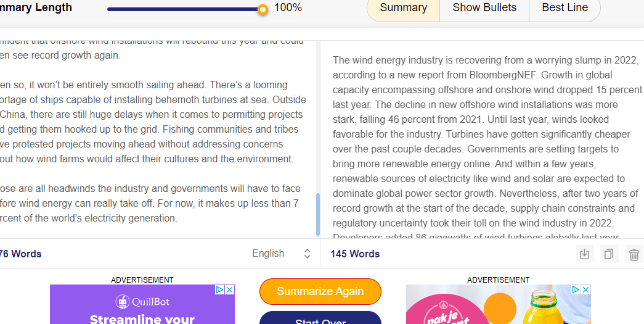Open the English language dropdown

(268, 254)
